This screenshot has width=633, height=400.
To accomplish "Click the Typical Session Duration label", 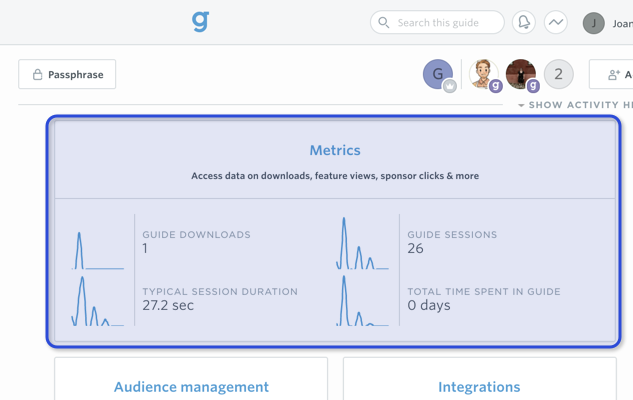I will [x=220, y=291].
